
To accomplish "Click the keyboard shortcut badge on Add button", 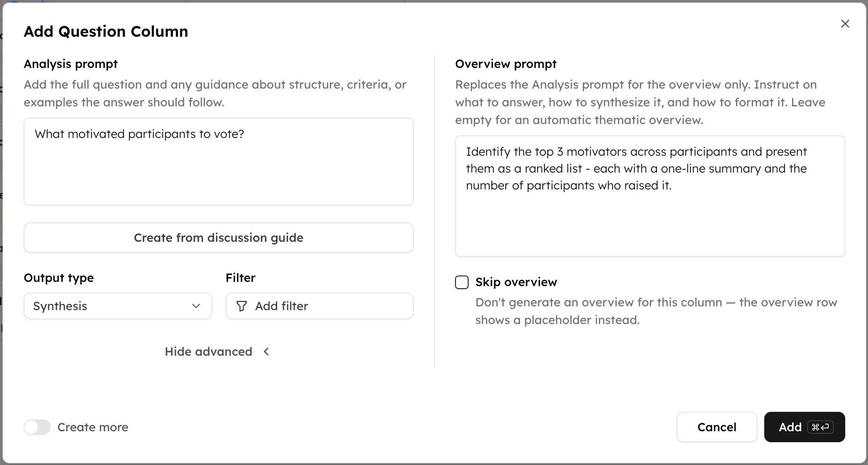I will [x=820, y=427].
